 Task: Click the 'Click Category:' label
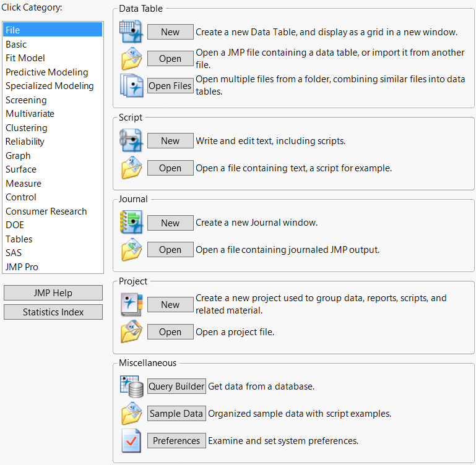pos(32,7)
